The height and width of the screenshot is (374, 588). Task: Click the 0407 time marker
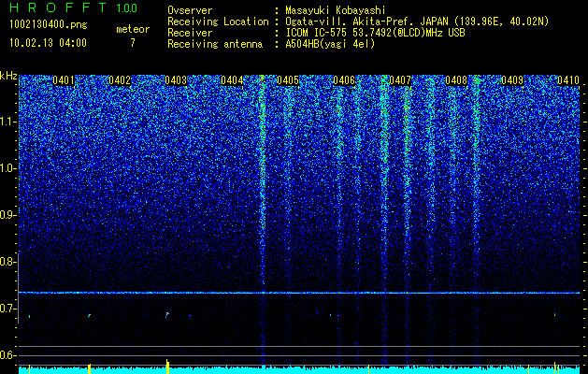coord(400,80)
